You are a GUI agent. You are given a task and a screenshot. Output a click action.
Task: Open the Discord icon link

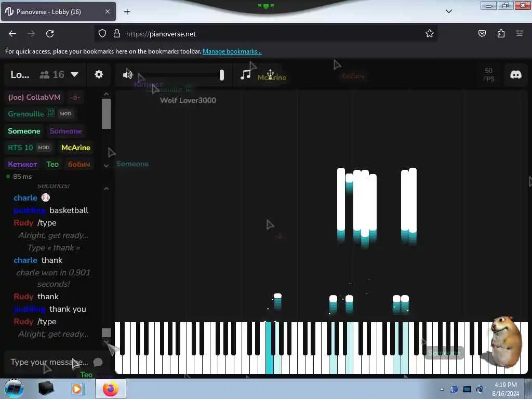[x=516, y=74]
